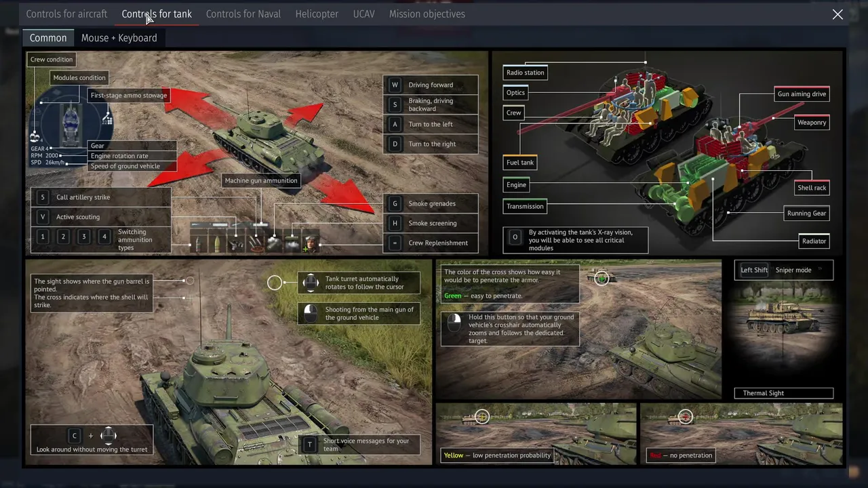This screenshot has height=488, width=868.
Task: Click the O key icon for X-ray vision
Action: [515, 237]
